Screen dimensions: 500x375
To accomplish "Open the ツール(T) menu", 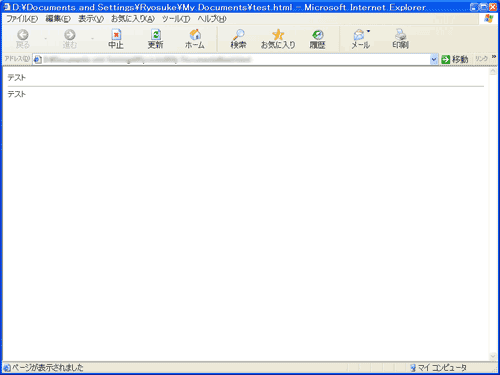I will [176, 19].
